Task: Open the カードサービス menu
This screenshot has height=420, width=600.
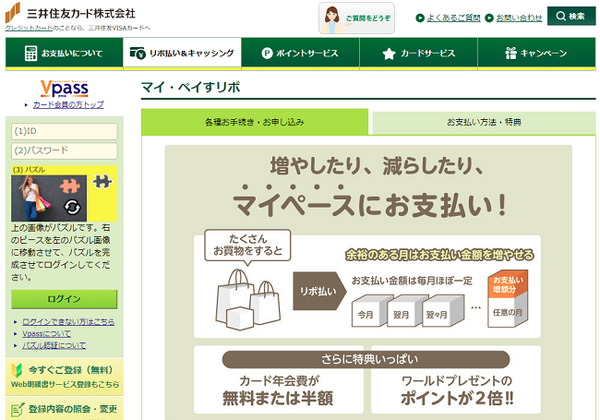Action: tap(419, 53)
